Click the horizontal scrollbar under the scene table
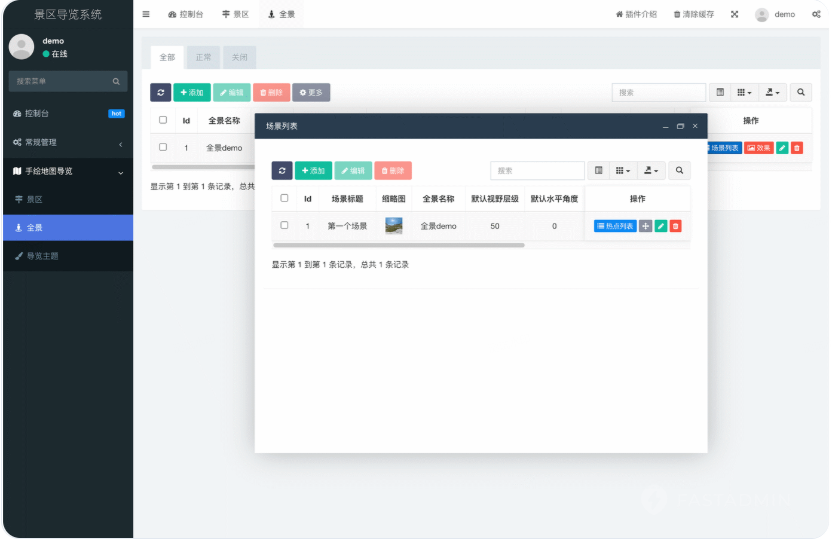The image size is (831, 540). (398, 245)
